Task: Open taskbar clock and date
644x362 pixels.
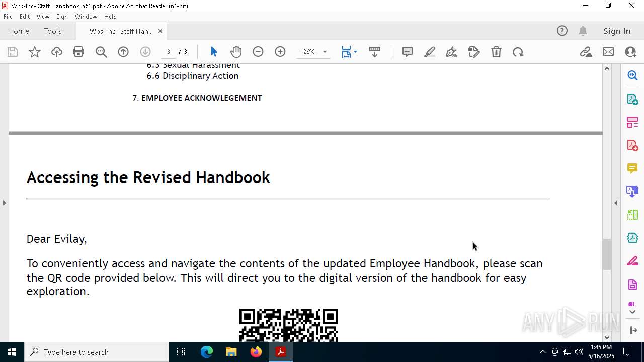Action: tap(601, 352)
